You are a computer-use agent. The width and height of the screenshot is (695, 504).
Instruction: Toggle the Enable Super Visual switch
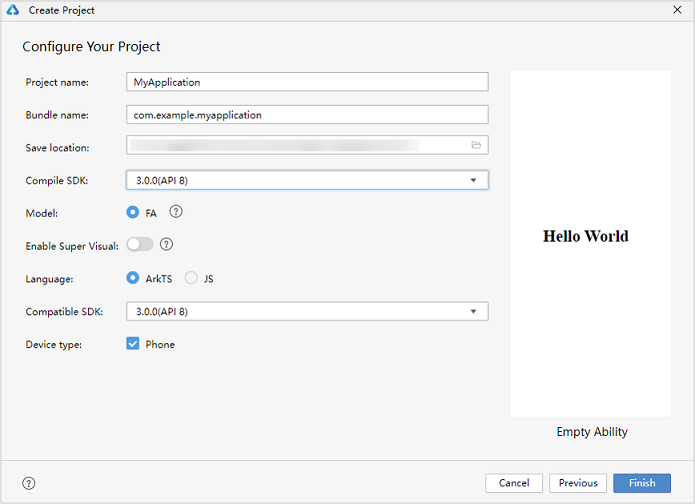pos(140,244)
